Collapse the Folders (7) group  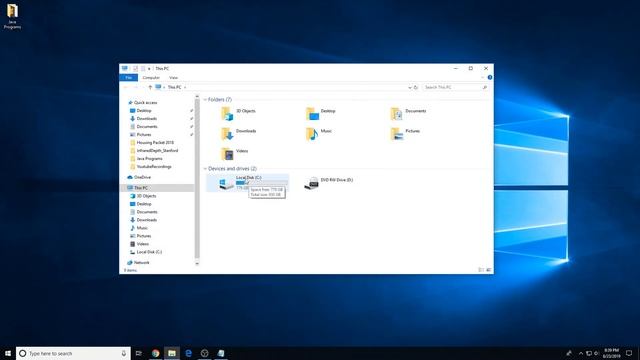[x=205, y=100]
